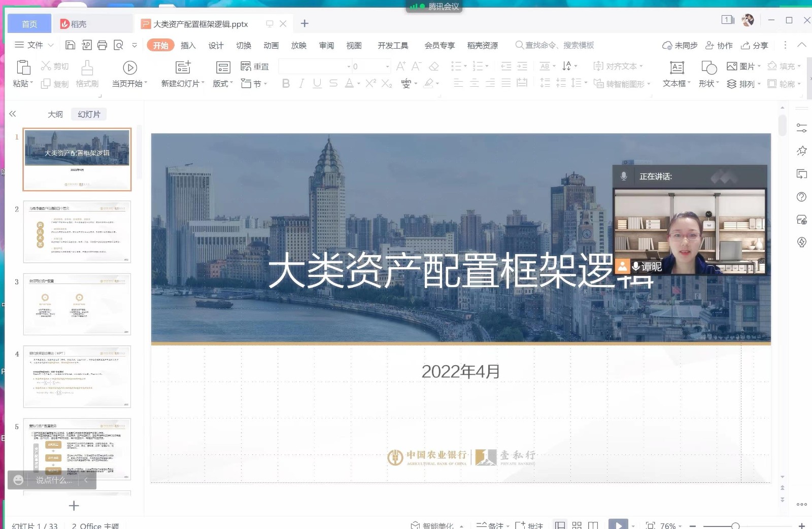The width and height of the screenshot is (812, 529).
Task: Open the Section (节) dropdown
Action: [254, 84]
